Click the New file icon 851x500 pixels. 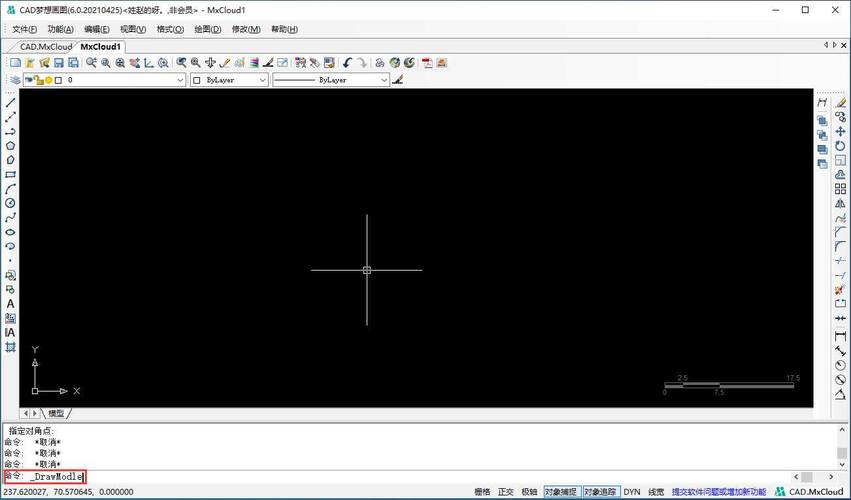point(15,63)
